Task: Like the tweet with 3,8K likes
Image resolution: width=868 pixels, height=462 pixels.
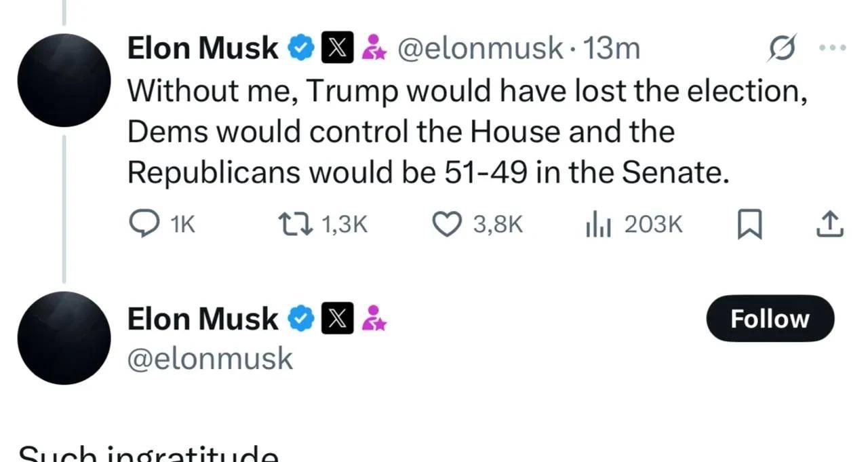Action: pos(446,225)
